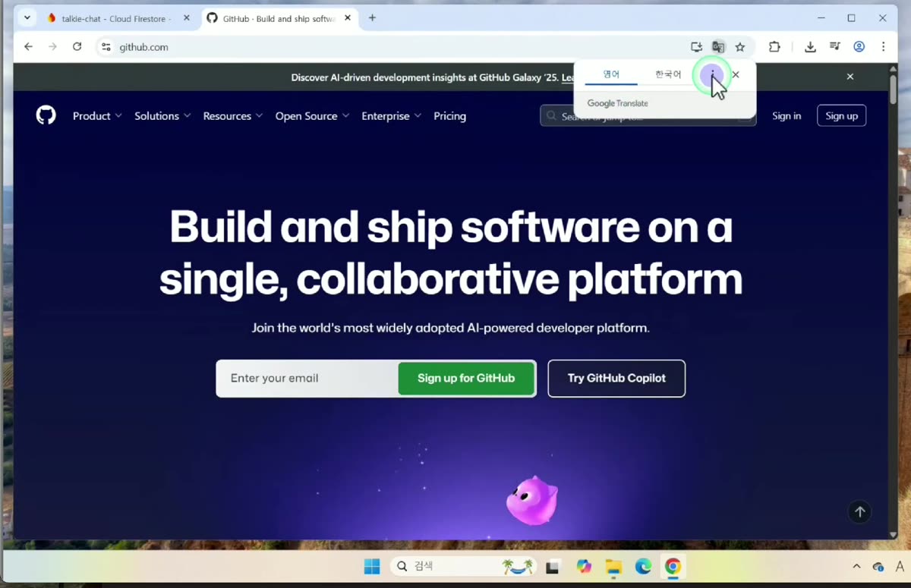Close the GitHub browser tab
911x588 pixels.
tap(348, 18)
